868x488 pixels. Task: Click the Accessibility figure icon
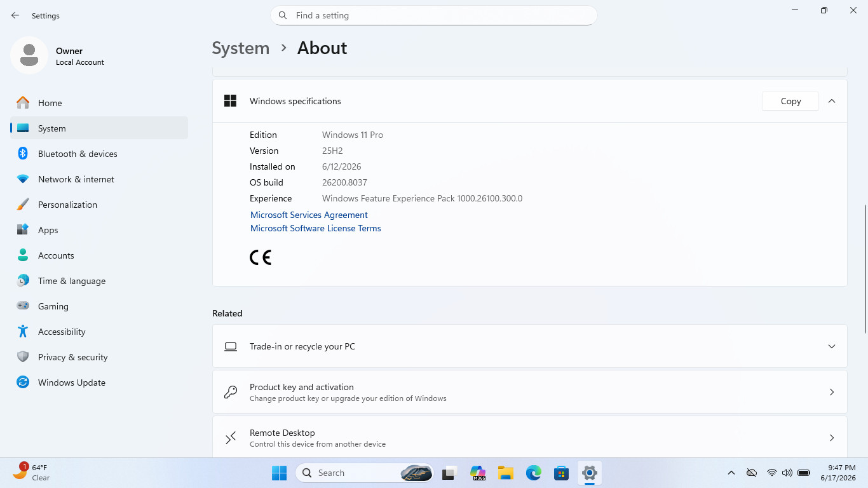click(x=23, y=332)
